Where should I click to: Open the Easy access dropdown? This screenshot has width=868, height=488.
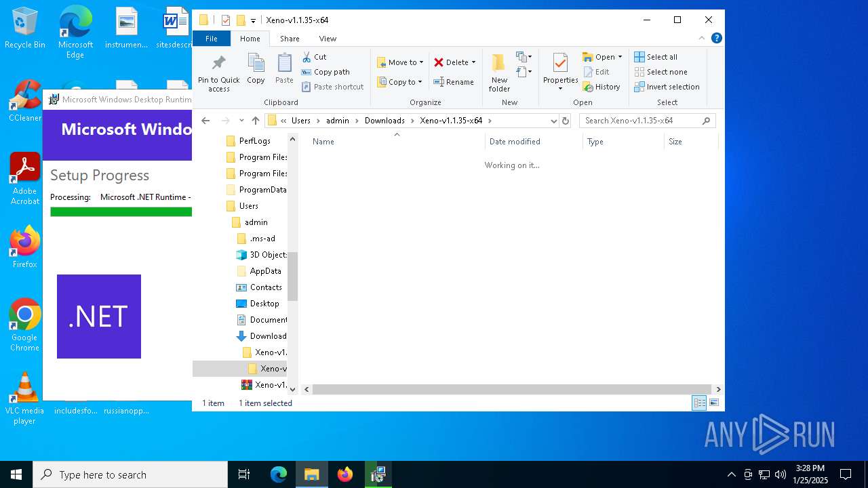point(524,72)
